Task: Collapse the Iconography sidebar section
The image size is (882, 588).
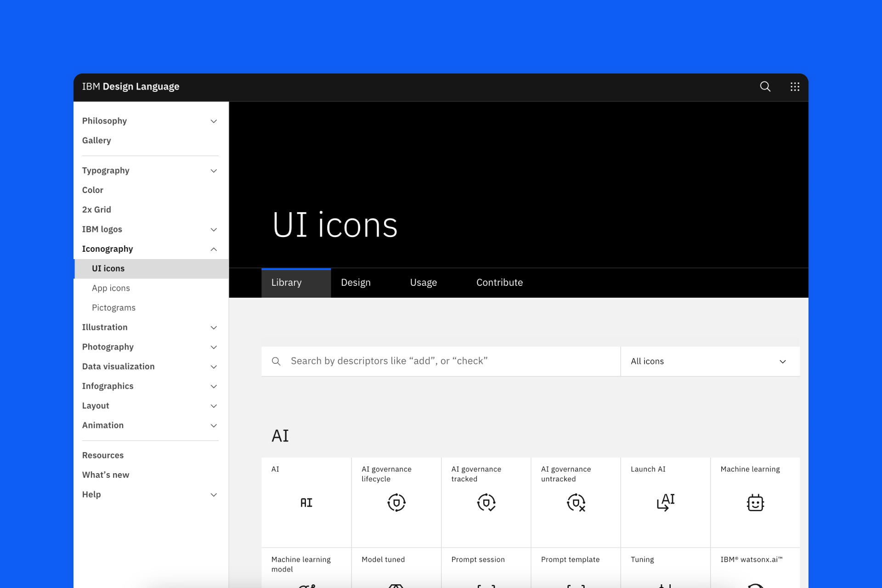Action: [x=214, y=249]
